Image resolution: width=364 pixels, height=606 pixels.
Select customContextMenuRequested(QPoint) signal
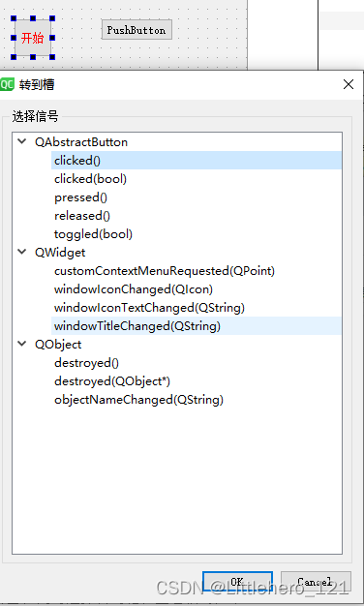[x=197, y=270]
